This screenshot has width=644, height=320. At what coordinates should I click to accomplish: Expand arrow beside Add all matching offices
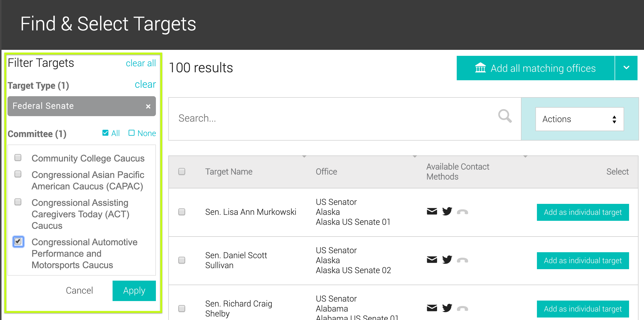626,68
